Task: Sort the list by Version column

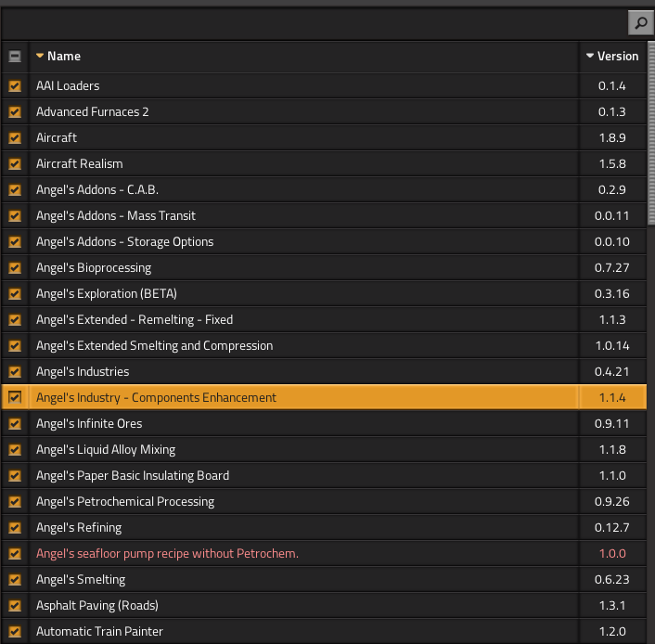Action: (612, 56)
